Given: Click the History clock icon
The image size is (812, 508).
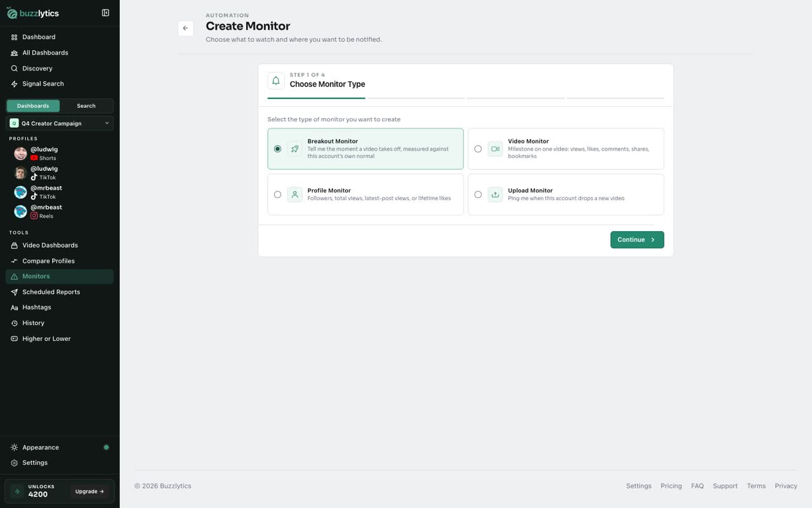Looking at the screenshot, I should click(x=15, y=323).
